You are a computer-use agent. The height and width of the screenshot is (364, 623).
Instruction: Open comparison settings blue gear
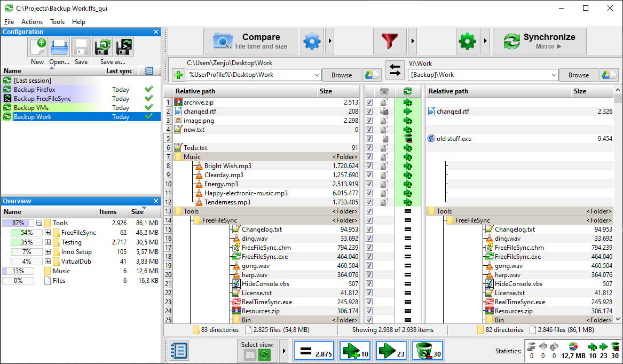point(312,41)
